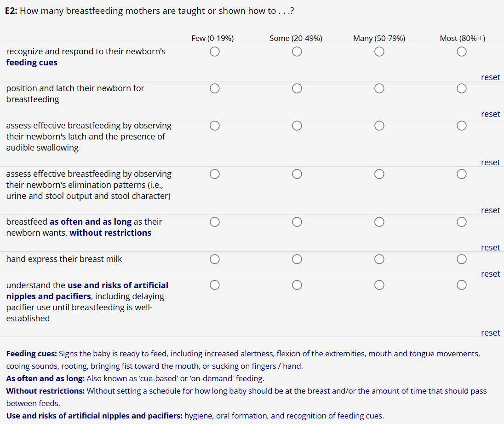The width and height of the screenshot is (504, 424).
Task: Reset the position and latch row
Action: point(490,114)
